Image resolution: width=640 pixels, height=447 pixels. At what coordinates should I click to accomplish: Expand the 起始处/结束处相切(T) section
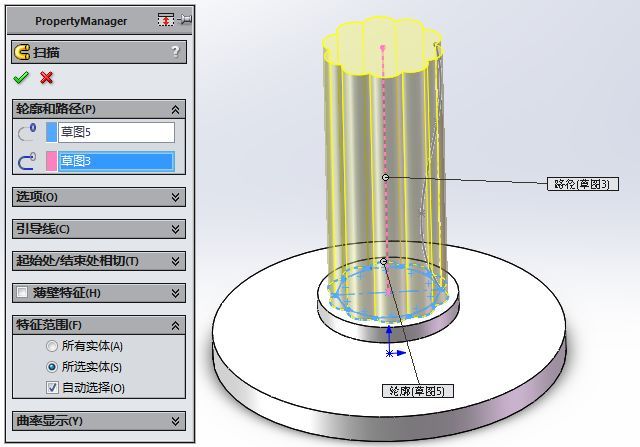[x=175, y=261]
